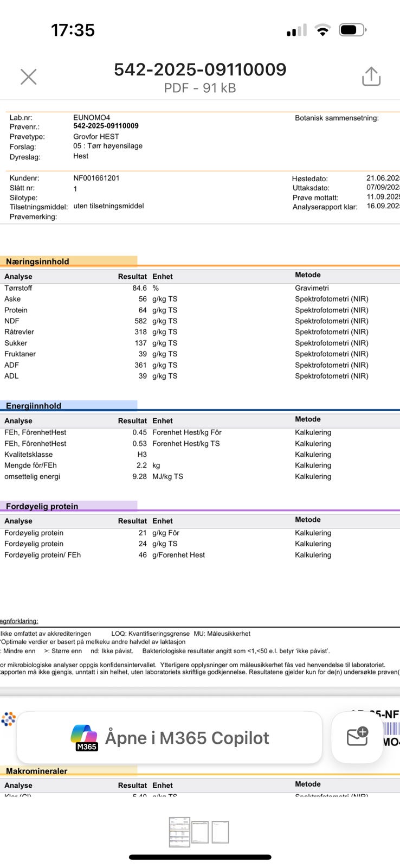Tap the share icon in the header
Image resolution: width=400 pixels, height=868 pixels.
[x=371, y=77]
